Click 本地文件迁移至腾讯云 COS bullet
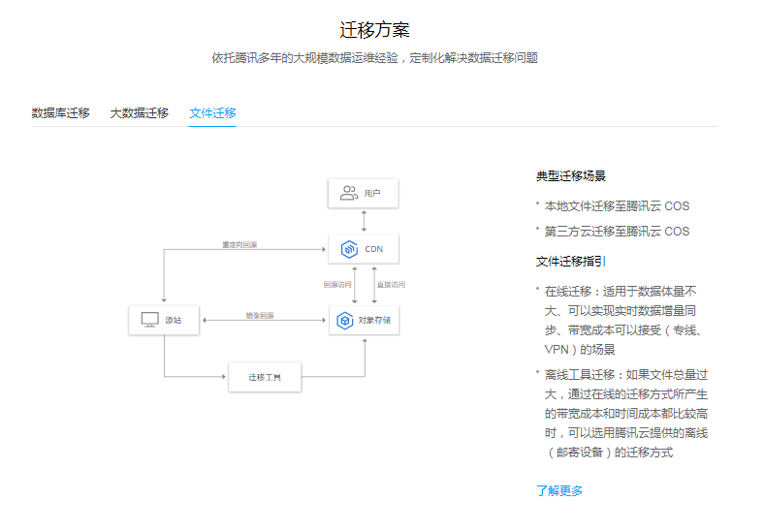Viewport: 765px width, 532px height. pos(617,206)
